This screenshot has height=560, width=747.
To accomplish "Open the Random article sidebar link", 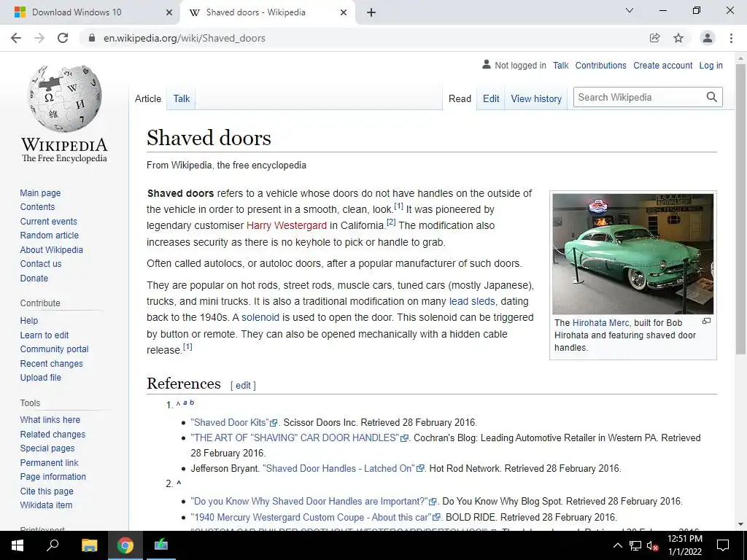I will tap(49, 236).
